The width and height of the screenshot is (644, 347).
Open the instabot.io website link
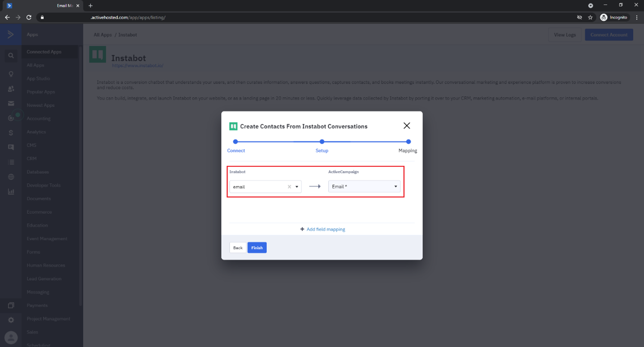tap(138, 66)
